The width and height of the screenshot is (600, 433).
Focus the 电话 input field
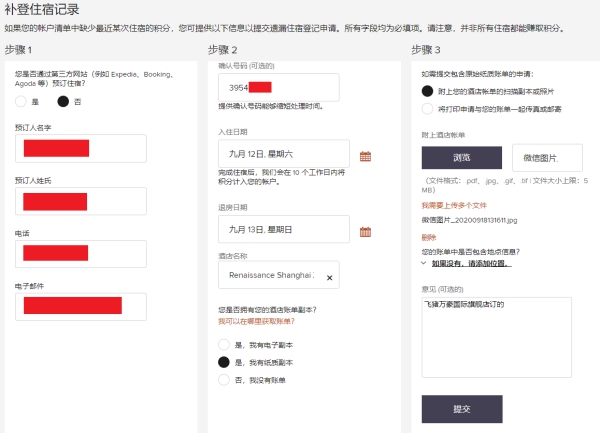click(81, 254)
